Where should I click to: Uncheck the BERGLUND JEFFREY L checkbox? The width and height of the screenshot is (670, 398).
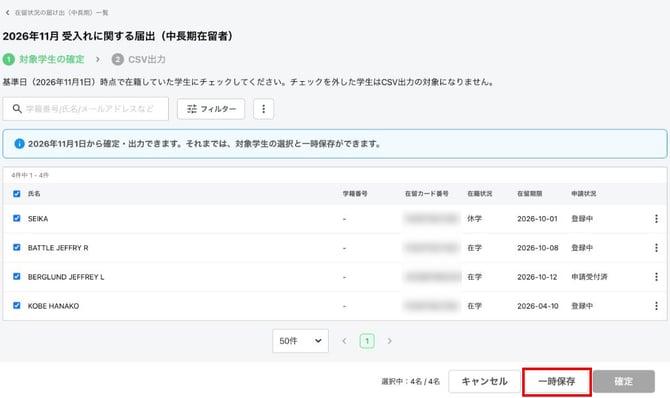[17, 277]
